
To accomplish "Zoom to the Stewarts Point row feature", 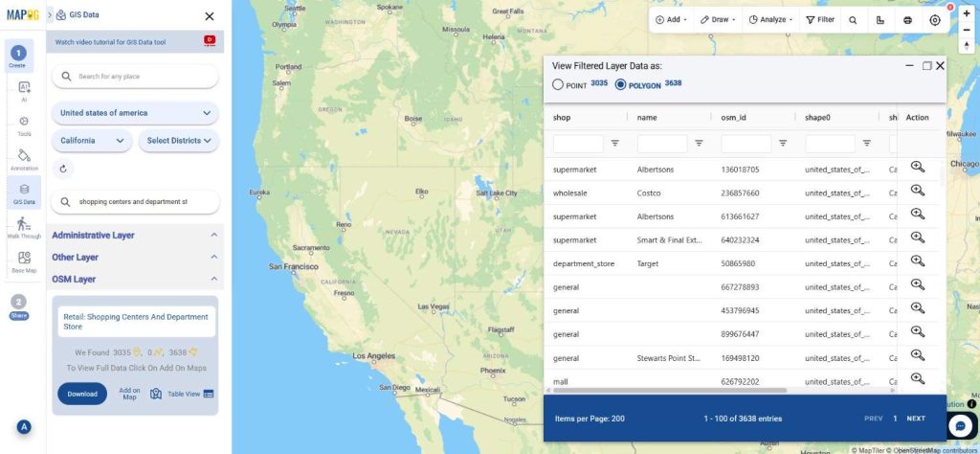I will [x=917, y=355].
